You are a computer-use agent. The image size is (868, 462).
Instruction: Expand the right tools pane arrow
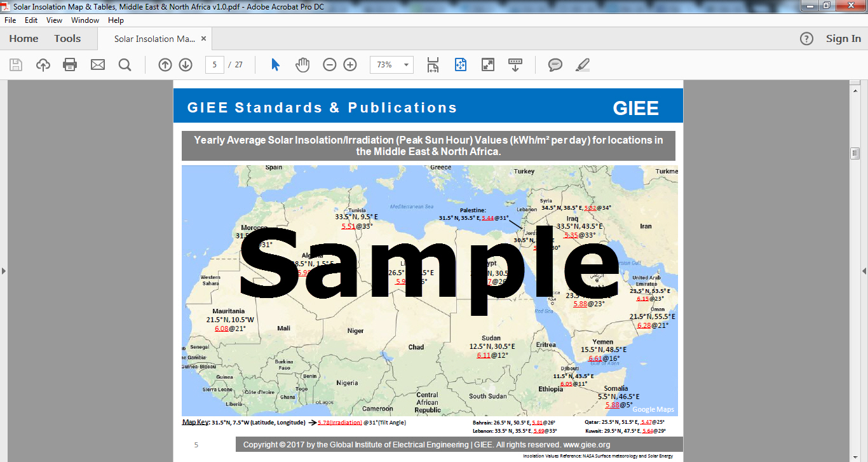tap(864, 271)
